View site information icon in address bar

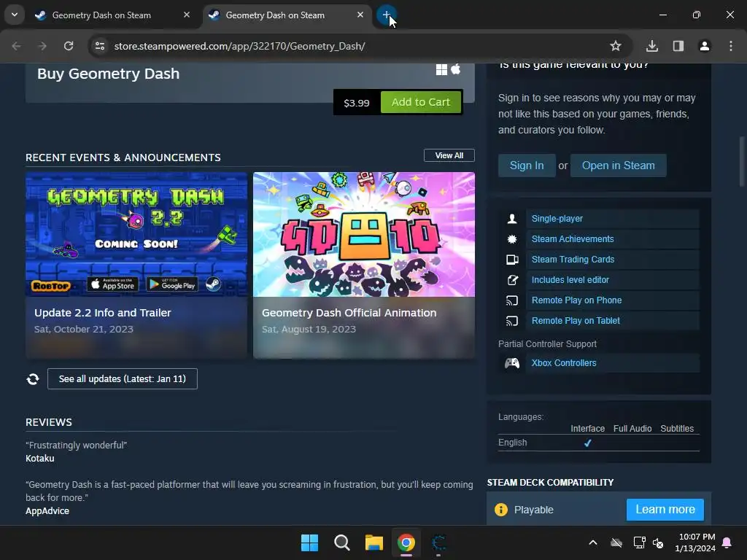(x=100, y=46)
